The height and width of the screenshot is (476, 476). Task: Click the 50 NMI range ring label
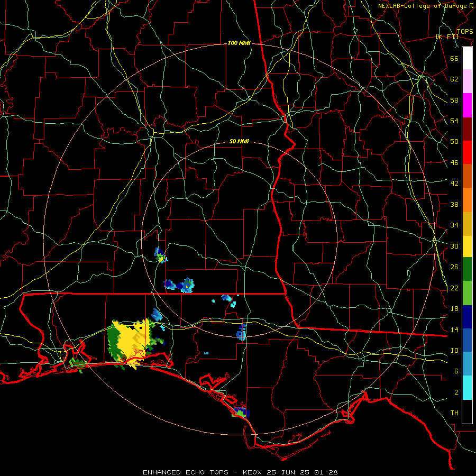pyautogui.click(x=239, y=141)
